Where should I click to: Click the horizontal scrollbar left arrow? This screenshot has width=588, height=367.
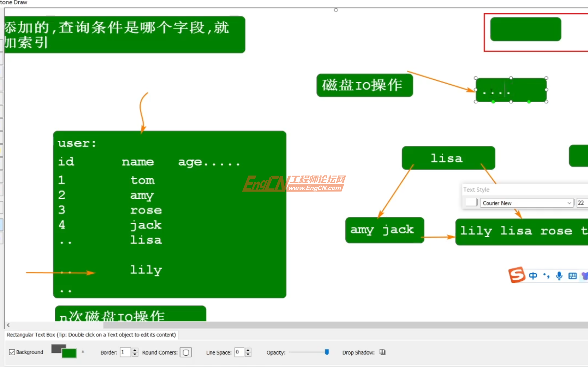pyautogui.click(x=8, y=325)
